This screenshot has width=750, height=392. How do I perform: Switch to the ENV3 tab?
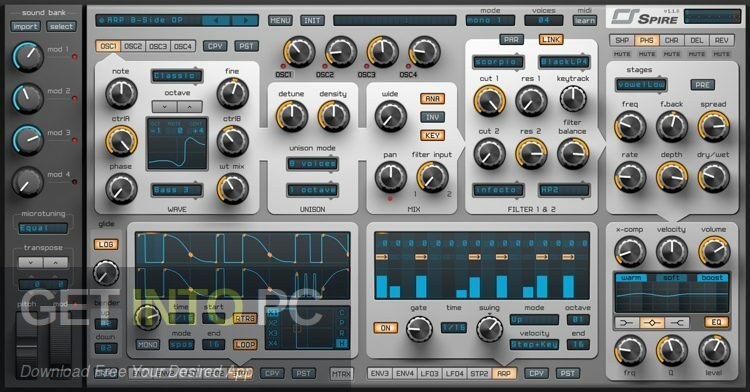(380, 373)
